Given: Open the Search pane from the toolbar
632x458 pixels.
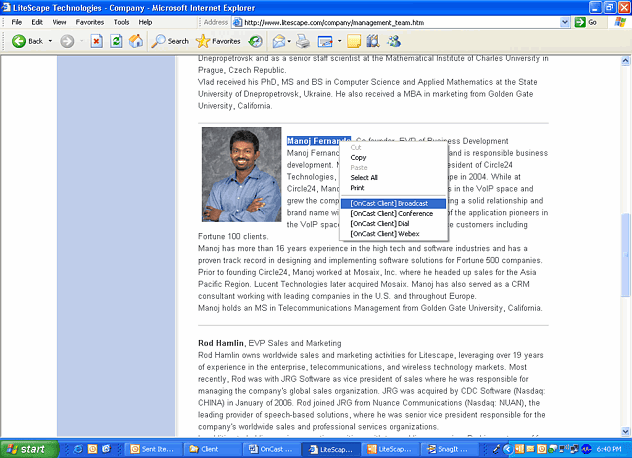Looking at the screenshot, I should [170, 41].
